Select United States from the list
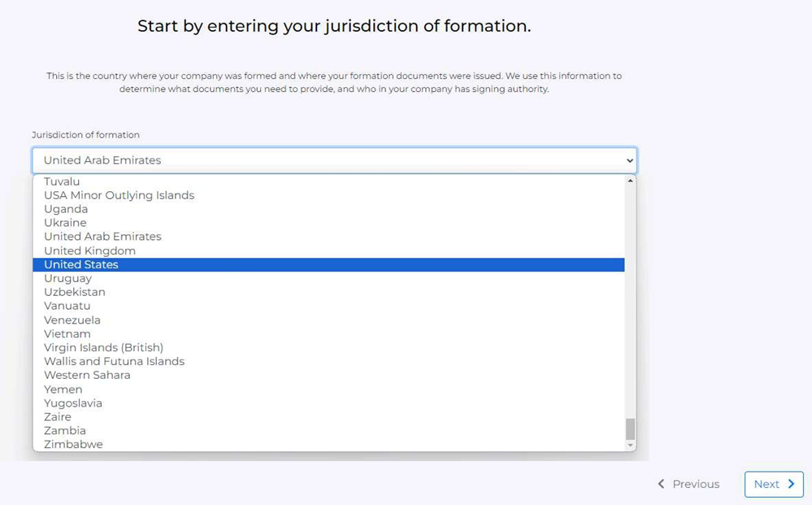 coord(328,264)
